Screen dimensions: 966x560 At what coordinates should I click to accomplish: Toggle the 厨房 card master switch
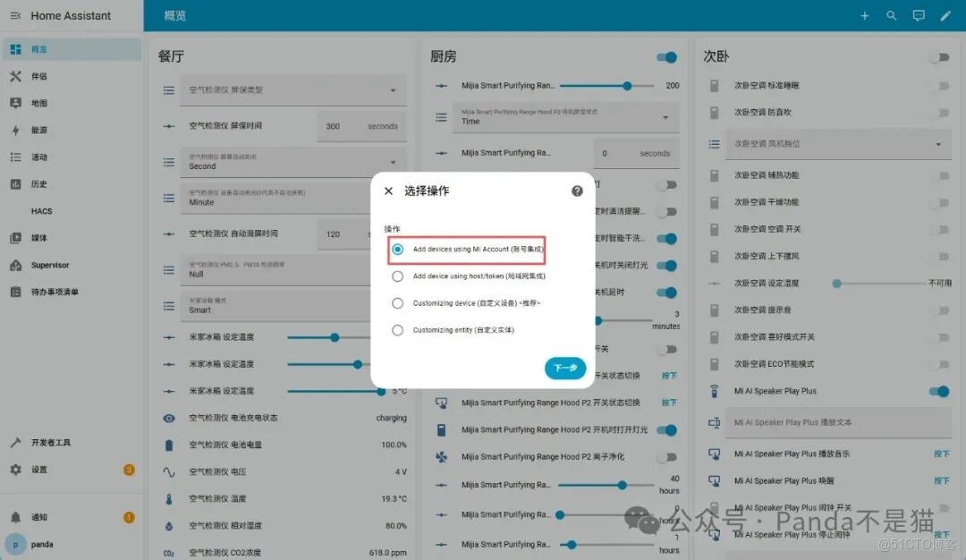(667, 56)
